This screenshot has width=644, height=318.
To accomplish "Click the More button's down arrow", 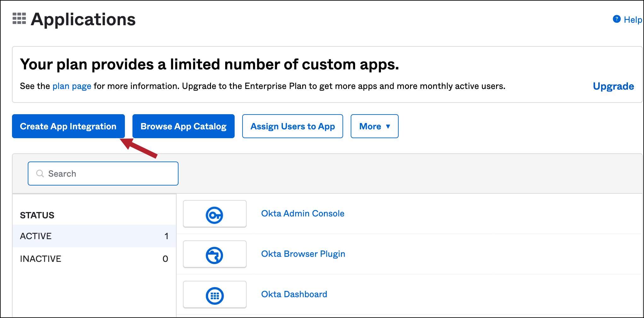I will click(x=388, y=127).
